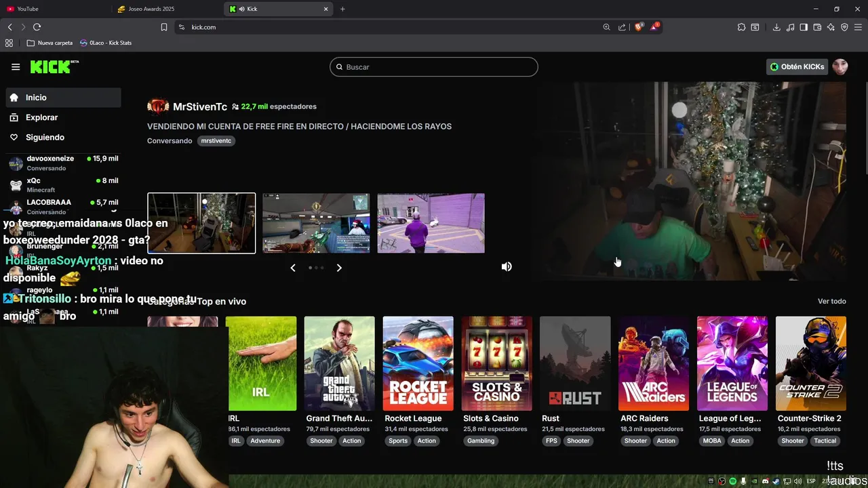Open davooxeneize channel in followed list
The height and width of the screenshot is (488, 868).
click(x=63, y=163)
